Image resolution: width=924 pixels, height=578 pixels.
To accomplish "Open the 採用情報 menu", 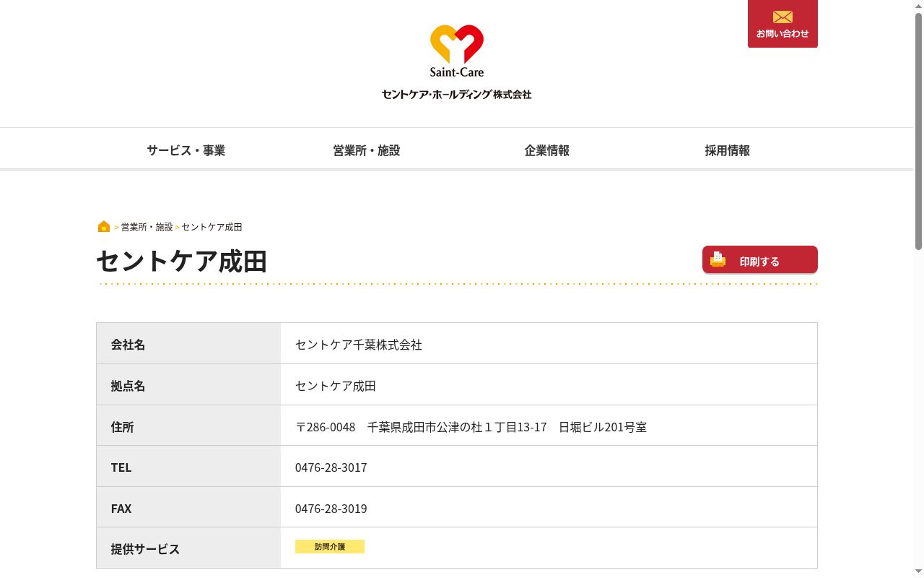I will pyautogui.click(x=728, y=150).
